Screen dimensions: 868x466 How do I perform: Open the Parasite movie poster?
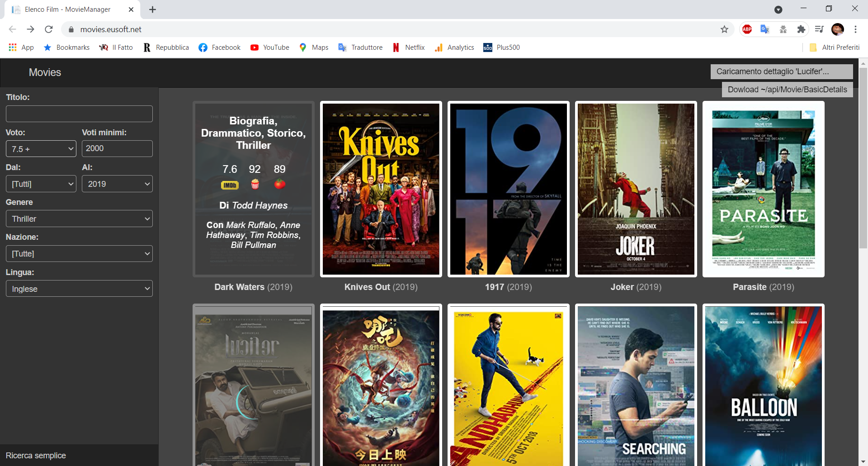pyautogui.click(x=764, y=189)
